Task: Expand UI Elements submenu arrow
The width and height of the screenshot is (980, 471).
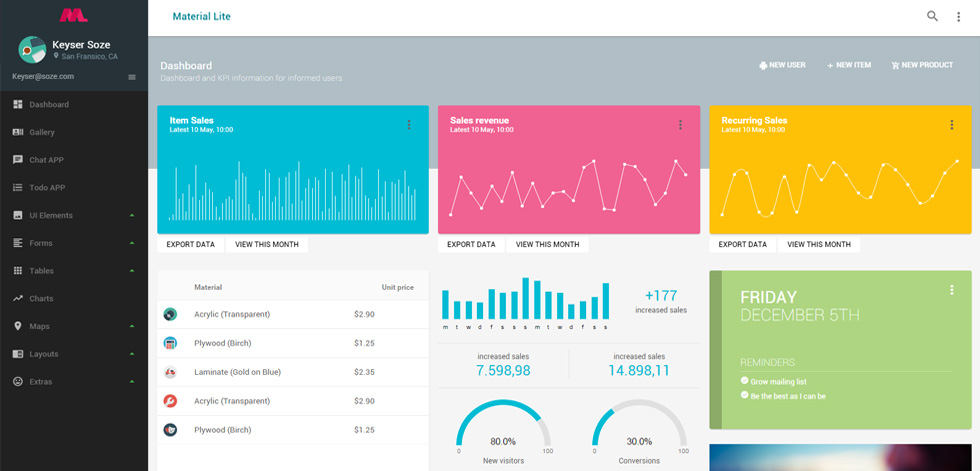Action: [x=132, y=215]
